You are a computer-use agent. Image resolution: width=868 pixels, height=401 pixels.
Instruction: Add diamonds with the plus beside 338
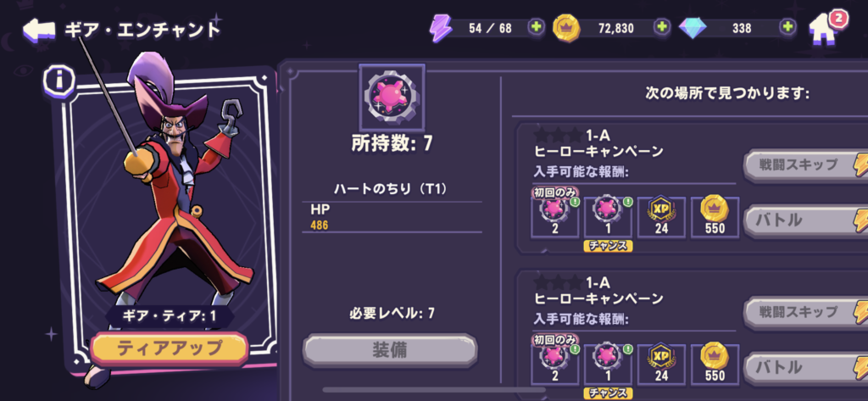click(x=787, y=28)
